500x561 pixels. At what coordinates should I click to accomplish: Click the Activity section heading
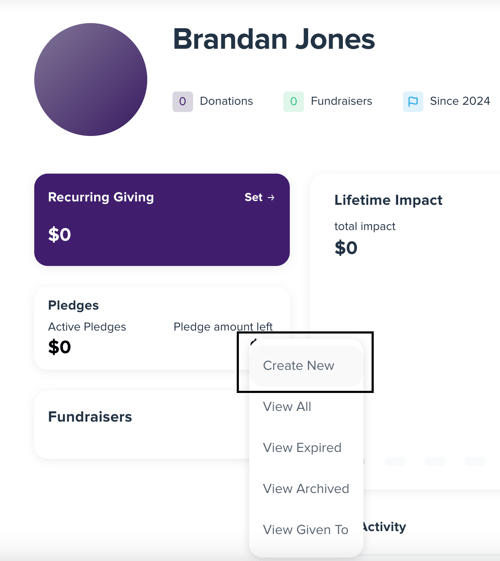384,527
